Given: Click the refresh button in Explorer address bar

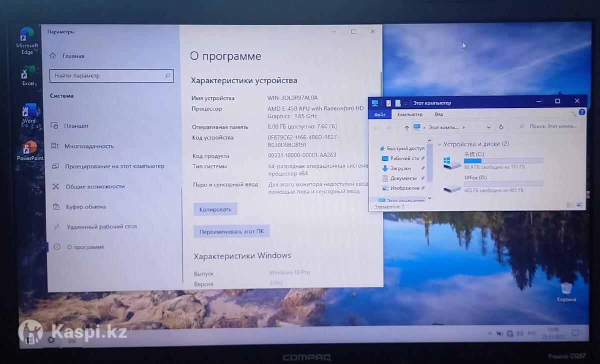Looking at the screenshot, I should [501, 127].
